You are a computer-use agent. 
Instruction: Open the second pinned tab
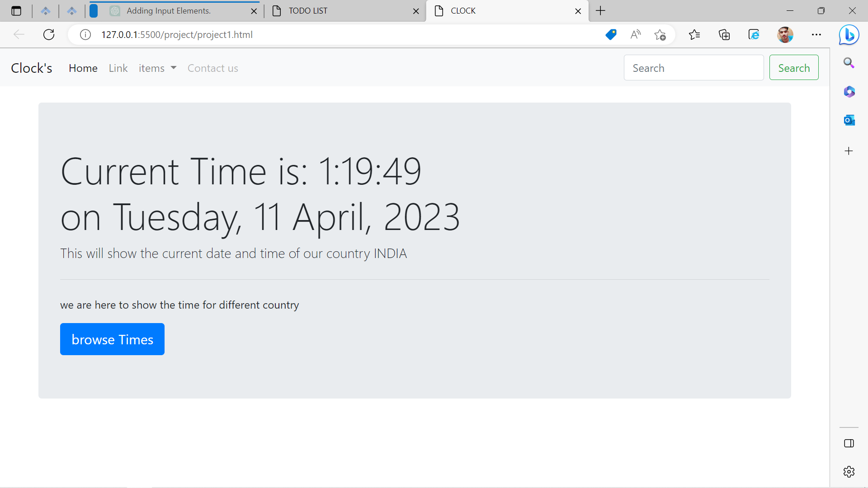72,11
